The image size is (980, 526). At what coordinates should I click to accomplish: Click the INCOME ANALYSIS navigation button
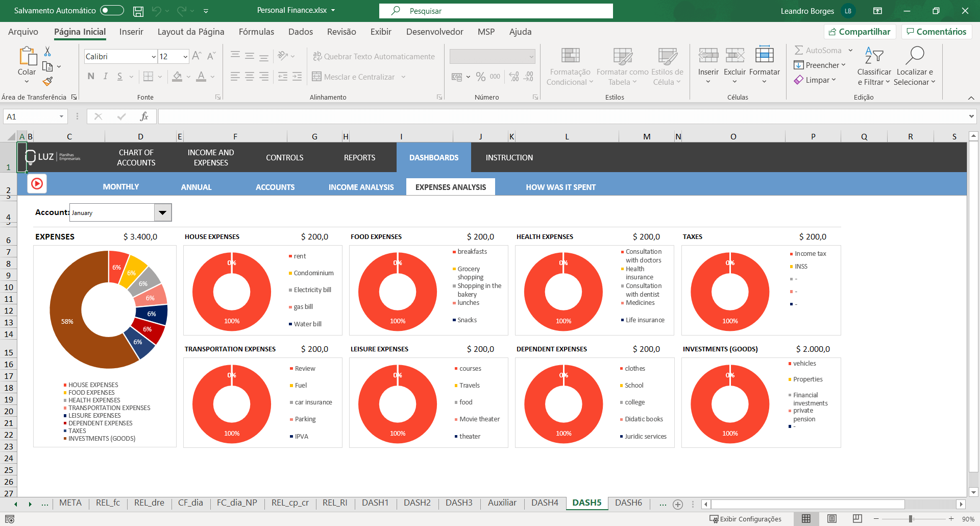361,187
